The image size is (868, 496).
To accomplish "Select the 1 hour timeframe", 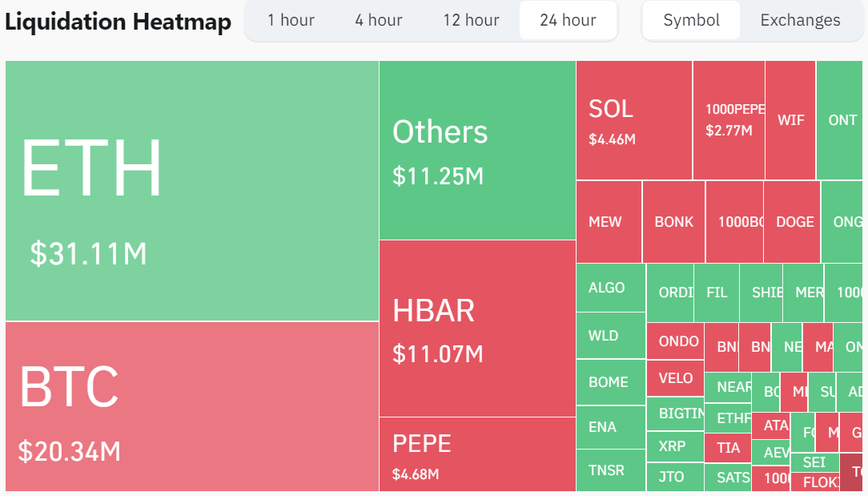I will [x=291, y=21].
